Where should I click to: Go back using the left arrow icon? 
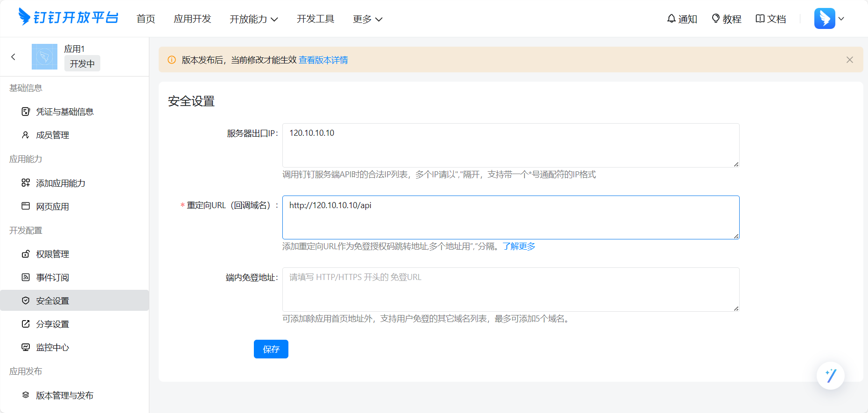point(13,57)
